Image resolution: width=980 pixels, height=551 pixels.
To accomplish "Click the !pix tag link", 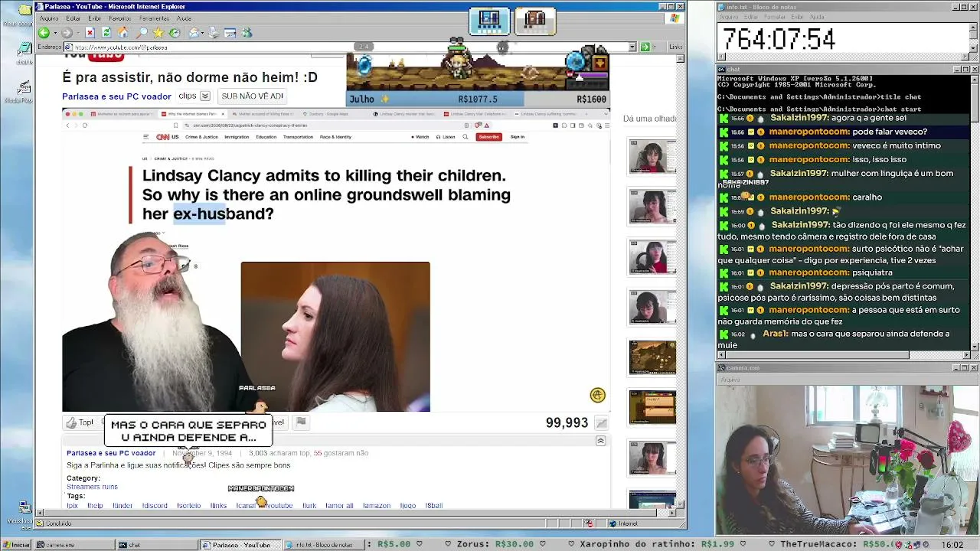I will [x=73, y=506].
